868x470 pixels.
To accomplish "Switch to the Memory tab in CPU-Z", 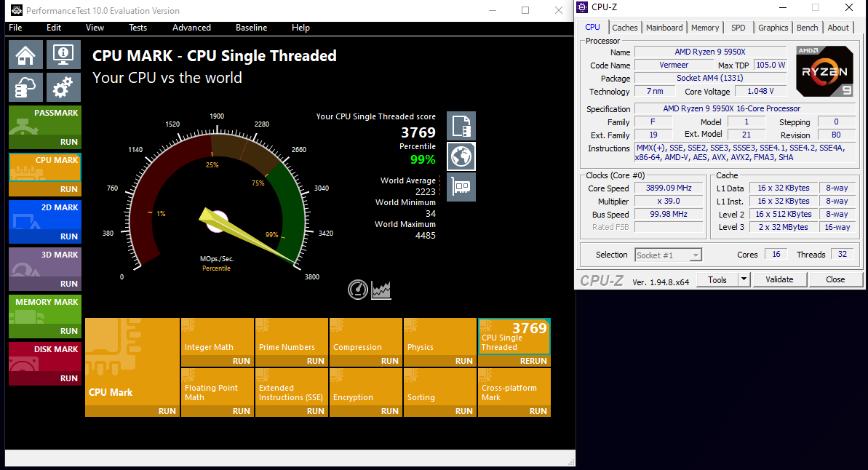I will pyautogui.click(x=705, y=28).
